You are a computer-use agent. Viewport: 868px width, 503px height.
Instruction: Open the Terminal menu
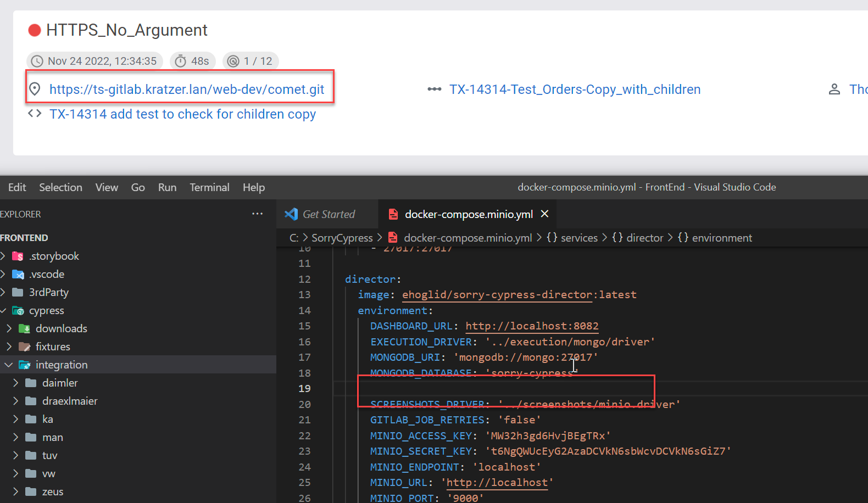coord(209,187)
